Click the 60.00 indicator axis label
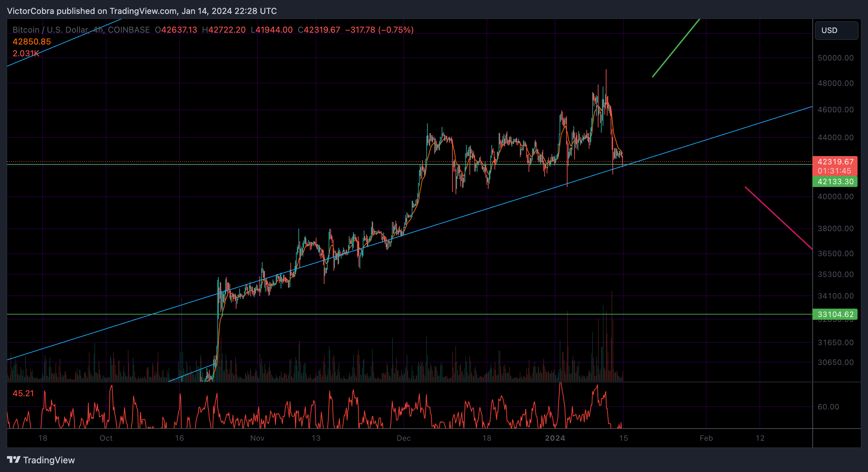Viewport: 868px width, 472px height. coord(828,407)
